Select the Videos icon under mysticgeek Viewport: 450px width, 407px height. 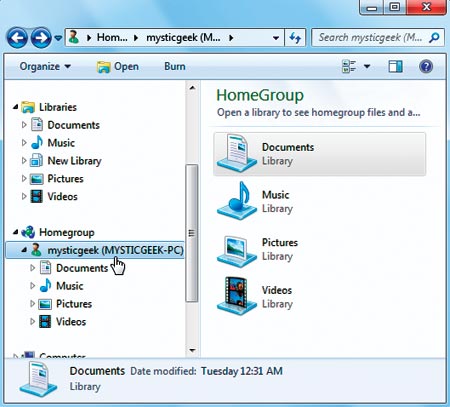[x=45, y=322]
